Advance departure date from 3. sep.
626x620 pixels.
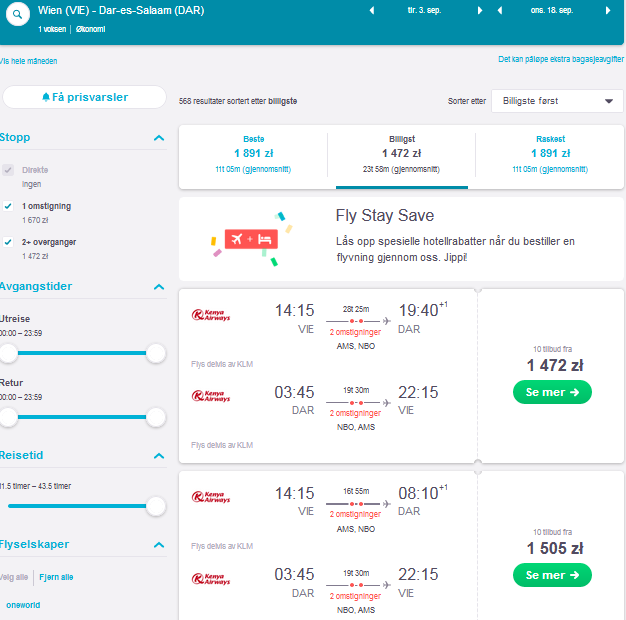[x=480, y=10]
